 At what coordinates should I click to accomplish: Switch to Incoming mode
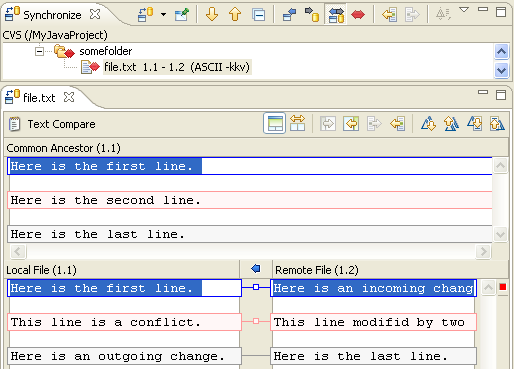point(289,14)
